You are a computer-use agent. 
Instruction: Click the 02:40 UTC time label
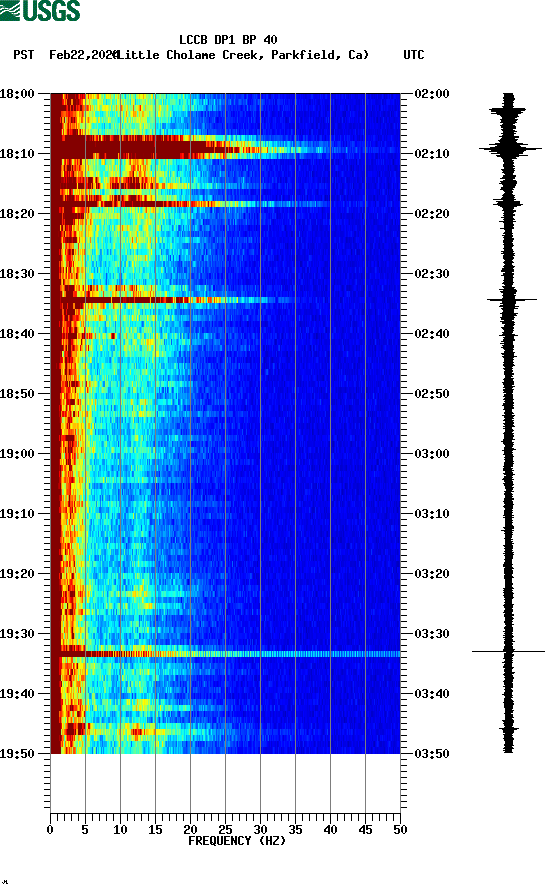click(432, 334)
